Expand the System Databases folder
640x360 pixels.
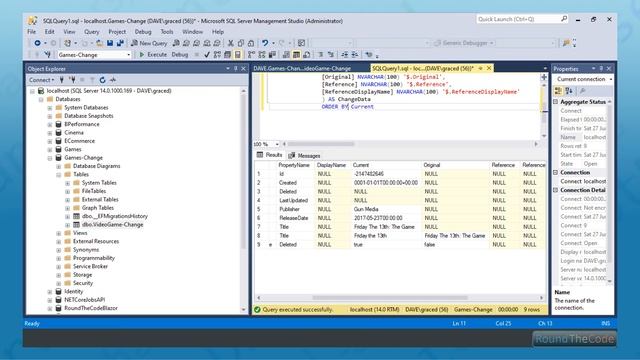coord(50,108)
